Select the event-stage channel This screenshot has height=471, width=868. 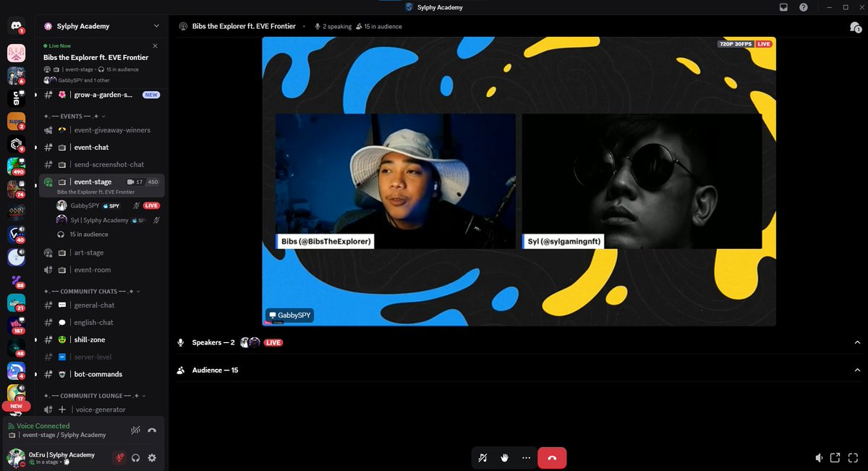click(102, 185)
